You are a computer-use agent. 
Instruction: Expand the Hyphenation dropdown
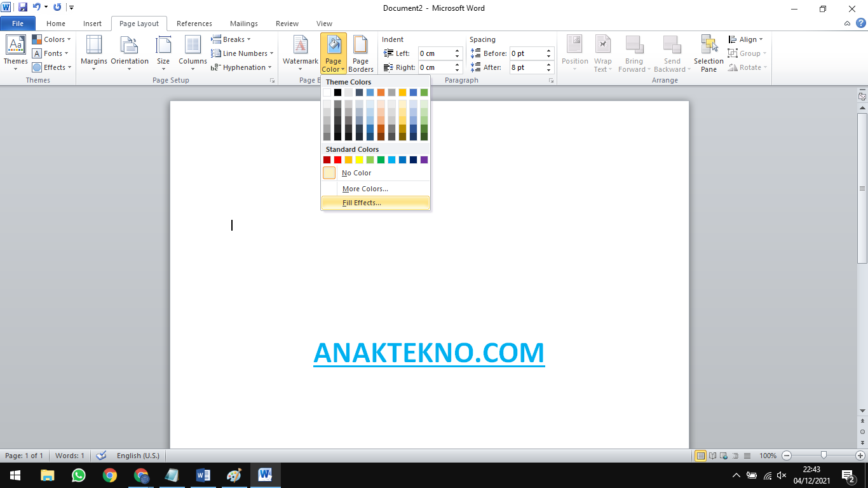242,67
